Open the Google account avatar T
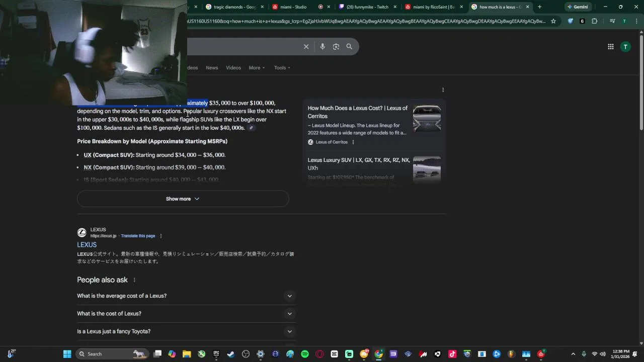The width and height of the screenshot is (644, 362). tap(625, 47)
